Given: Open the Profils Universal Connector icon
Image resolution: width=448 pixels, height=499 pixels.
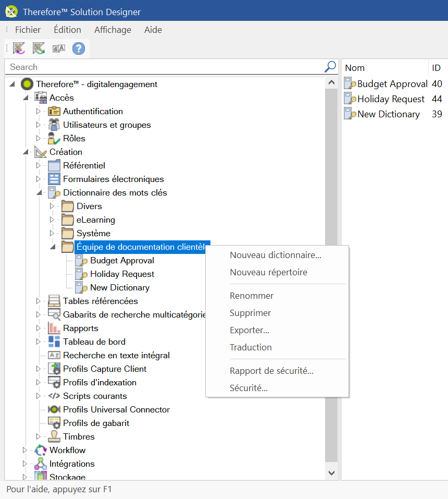Looking at the screenshot, I should [x=54, y=409].
